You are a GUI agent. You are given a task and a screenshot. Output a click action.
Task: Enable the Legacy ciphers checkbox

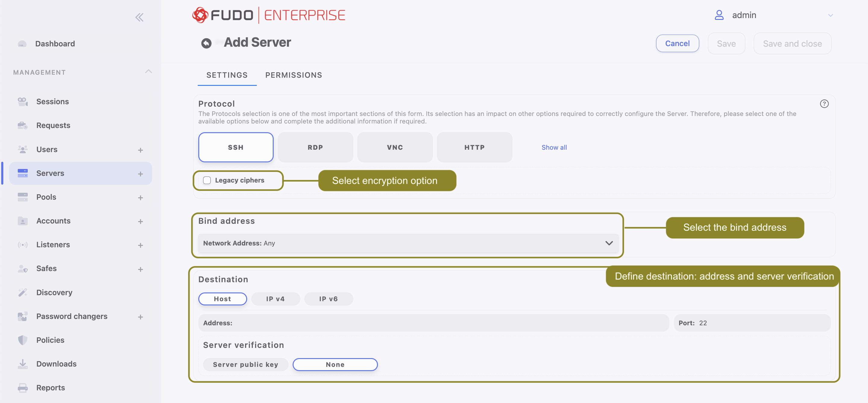coord(207,180)
